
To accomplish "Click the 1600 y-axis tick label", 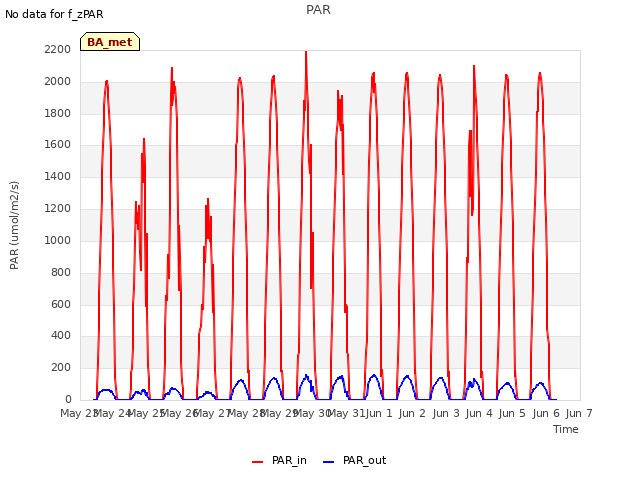I will (x=58, y=144).
